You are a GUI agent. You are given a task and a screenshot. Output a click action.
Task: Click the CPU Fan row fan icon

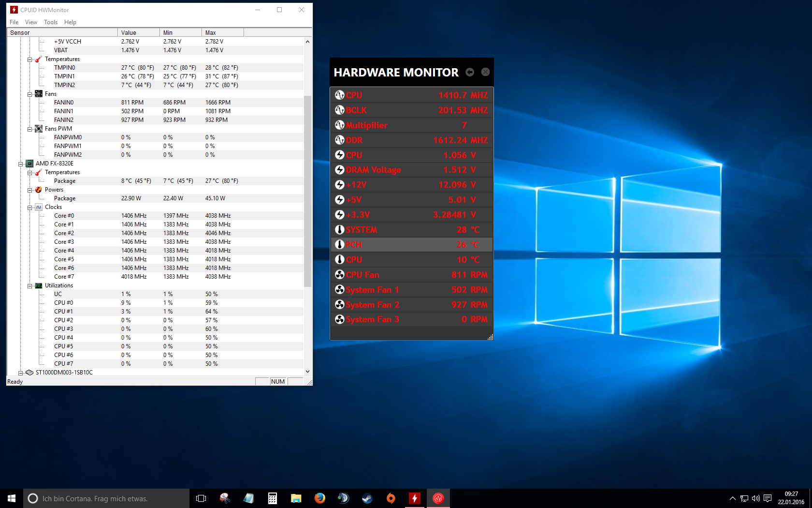point(340,275)
